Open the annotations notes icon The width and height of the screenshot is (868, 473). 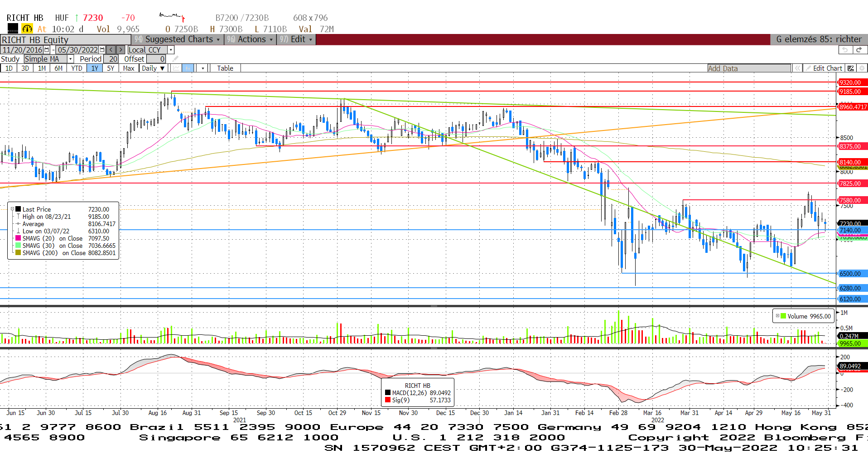(851, 68)
